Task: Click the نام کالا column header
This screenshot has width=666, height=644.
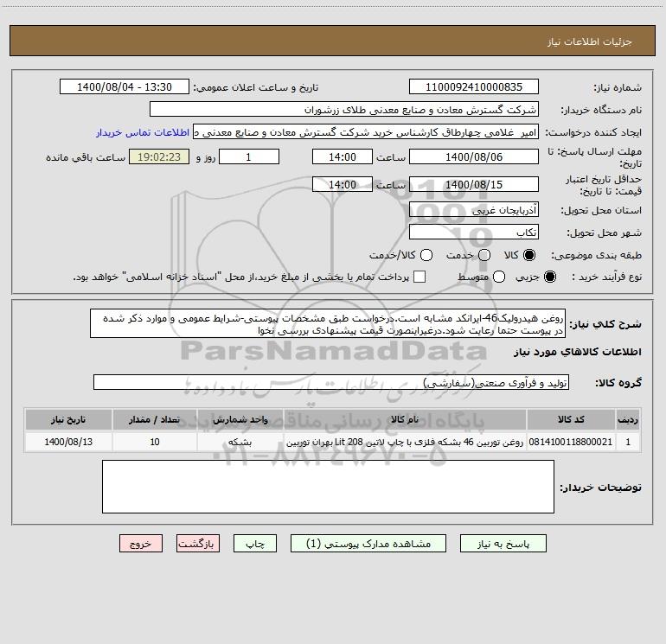Action: [x=405, y=419]
